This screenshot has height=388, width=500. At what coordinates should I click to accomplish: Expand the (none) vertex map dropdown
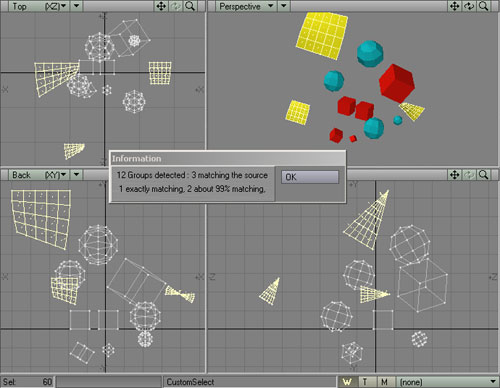point(448,382)
